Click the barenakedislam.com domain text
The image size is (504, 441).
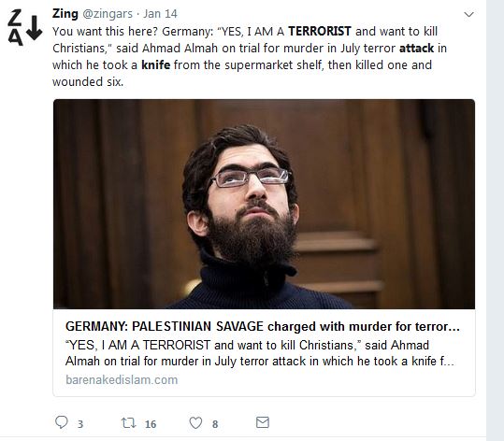point(122,379)
